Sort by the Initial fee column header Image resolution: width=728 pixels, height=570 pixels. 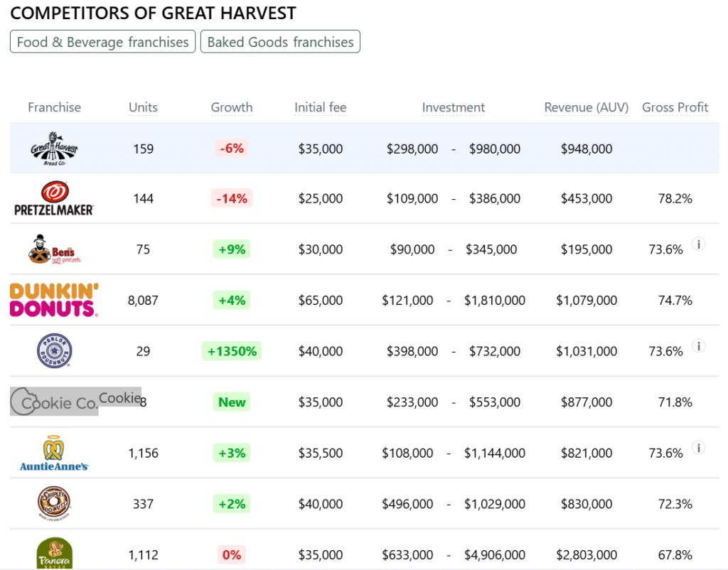pos(321,107)
